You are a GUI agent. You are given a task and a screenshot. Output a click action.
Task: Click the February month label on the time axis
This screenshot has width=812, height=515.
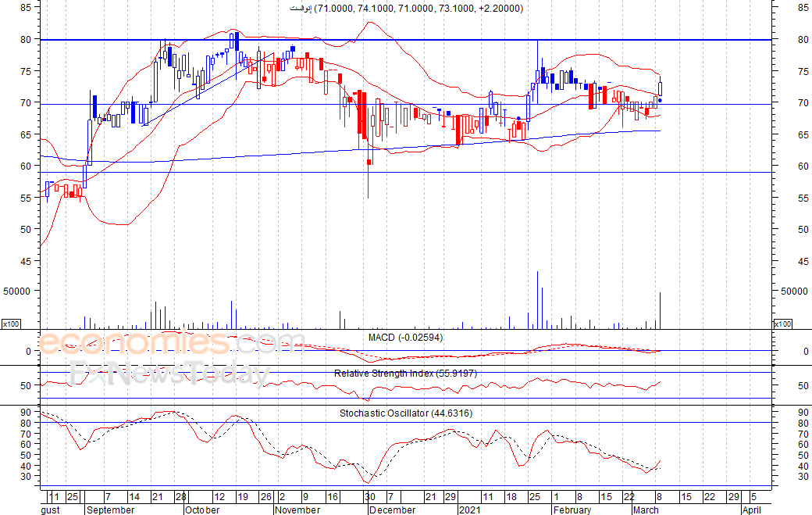click(572, 510)
